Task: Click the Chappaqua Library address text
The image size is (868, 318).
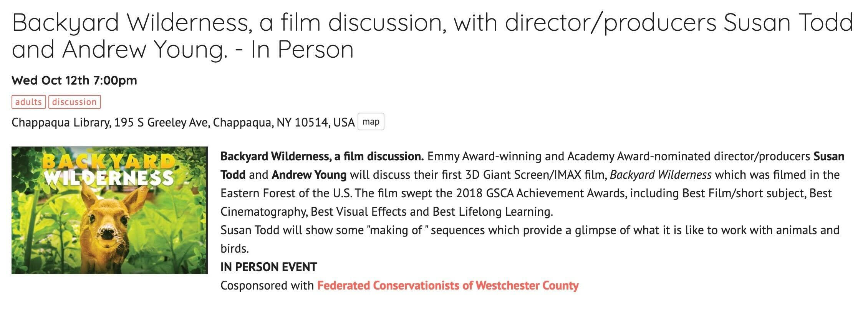Action: tap(183, 122)
